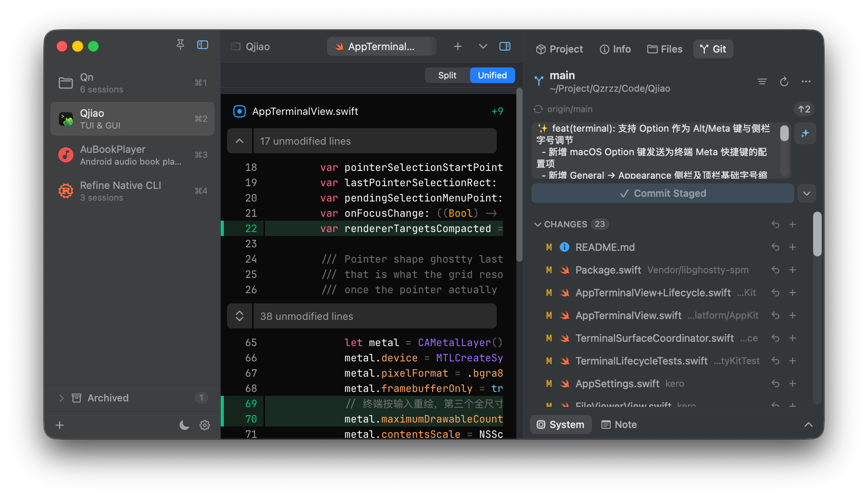The height and width of the screenshot is (497, 868).
Task: Open the Git filter lines icon
Action: tap(762, 82)
